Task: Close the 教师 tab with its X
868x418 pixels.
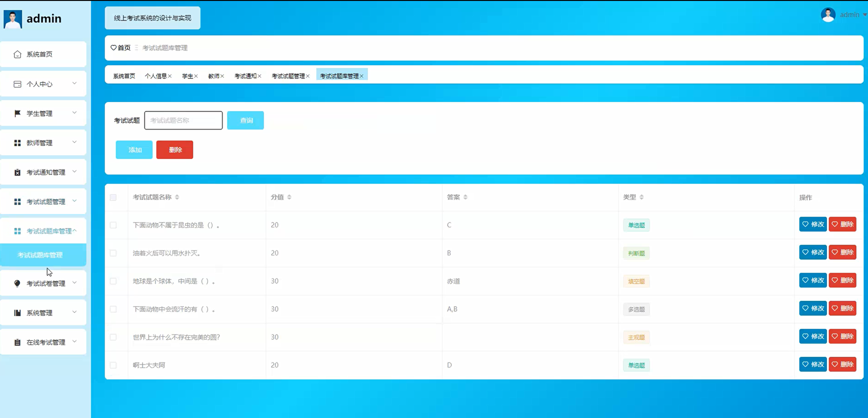Action: coord(222,76)
